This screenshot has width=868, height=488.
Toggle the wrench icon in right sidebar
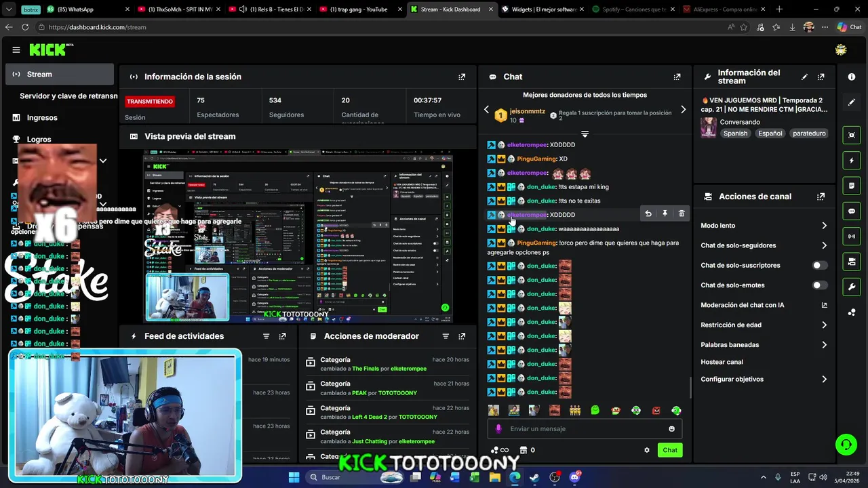[x=852, y=287]
